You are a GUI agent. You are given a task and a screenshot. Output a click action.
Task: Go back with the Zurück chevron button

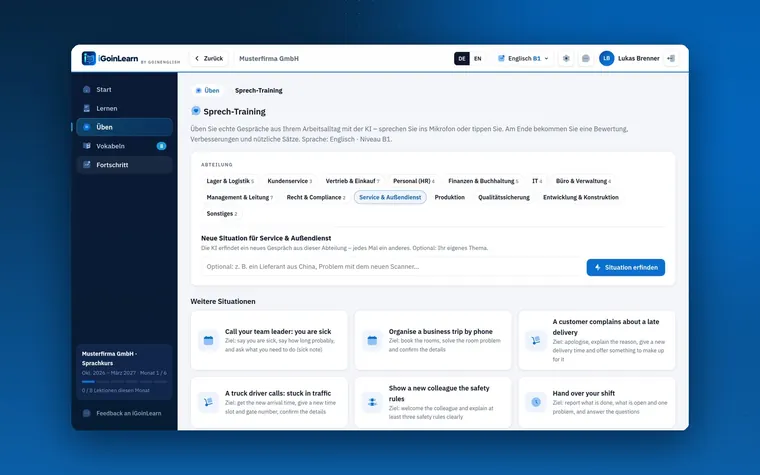[209, 58]
